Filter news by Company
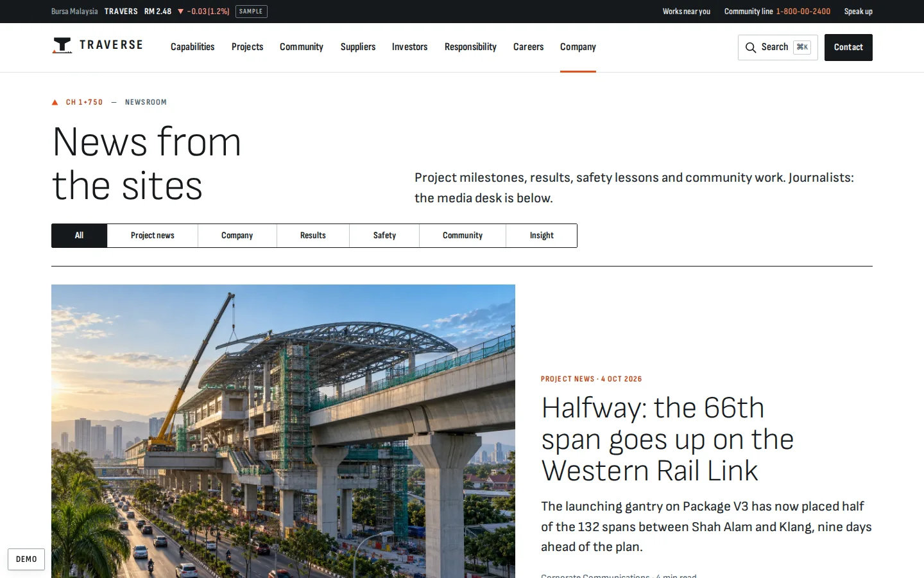 (237, 236)
